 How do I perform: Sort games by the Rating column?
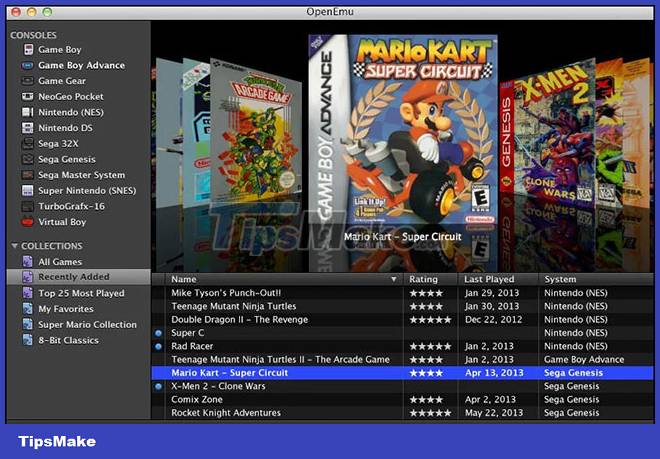(430, 279)
